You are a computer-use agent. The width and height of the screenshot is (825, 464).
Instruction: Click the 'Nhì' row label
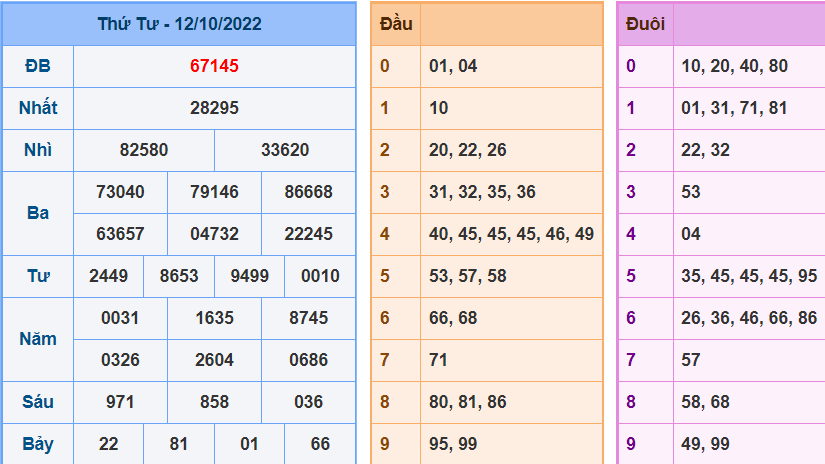point(38,150)
